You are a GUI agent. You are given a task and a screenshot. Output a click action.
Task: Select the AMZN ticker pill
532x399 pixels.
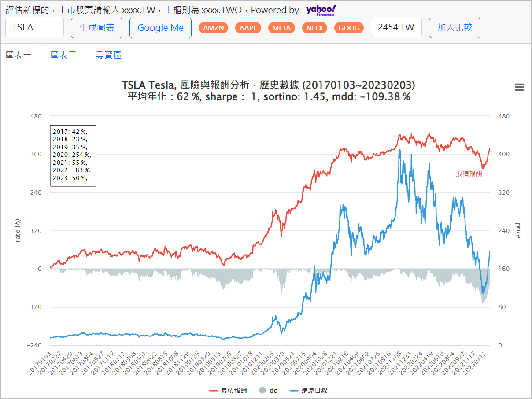coord(213,28)
